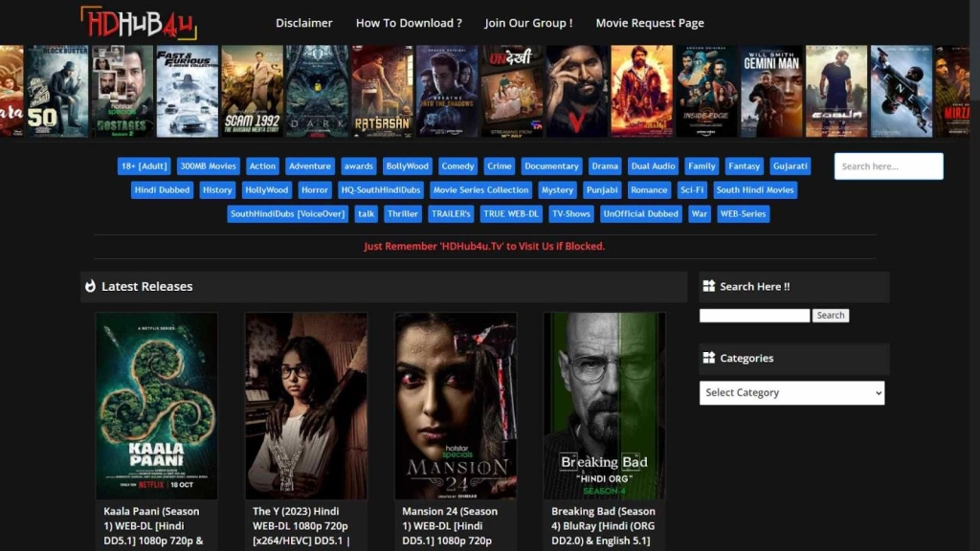Click the grid icon beside Categories
Screen dimensions: 980x551
coord(709,358)
